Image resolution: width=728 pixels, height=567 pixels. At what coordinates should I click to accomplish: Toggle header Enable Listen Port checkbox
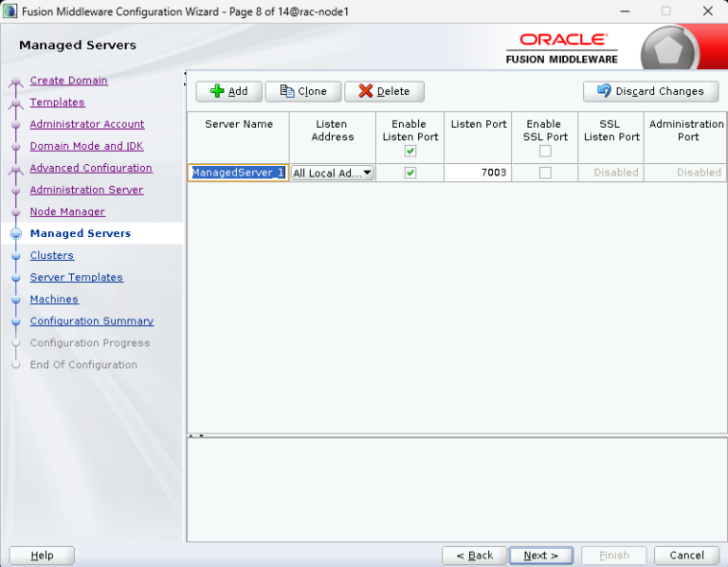409,151
